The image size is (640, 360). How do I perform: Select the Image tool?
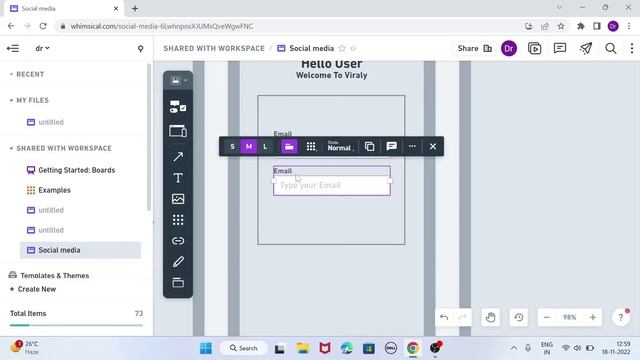click(178, 199)
